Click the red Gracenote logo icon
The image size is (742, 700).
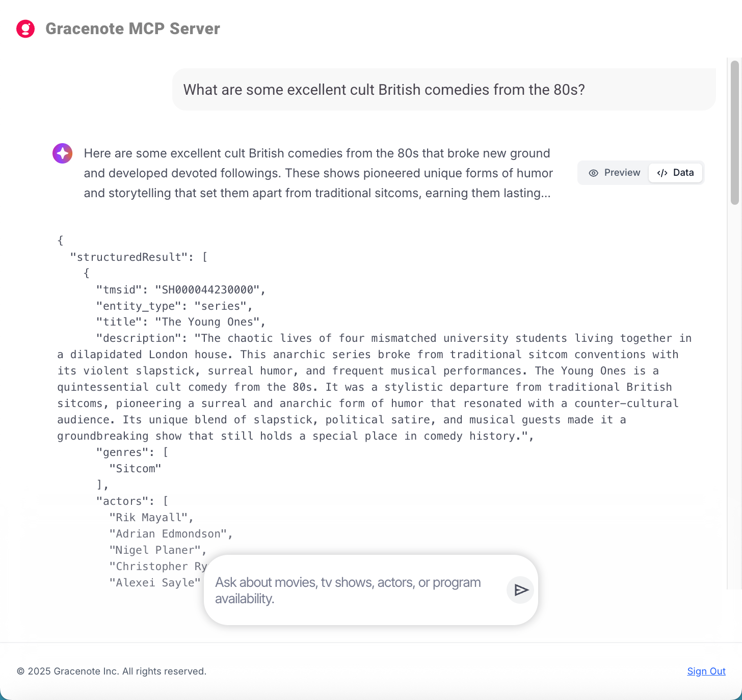click(25, 29)
